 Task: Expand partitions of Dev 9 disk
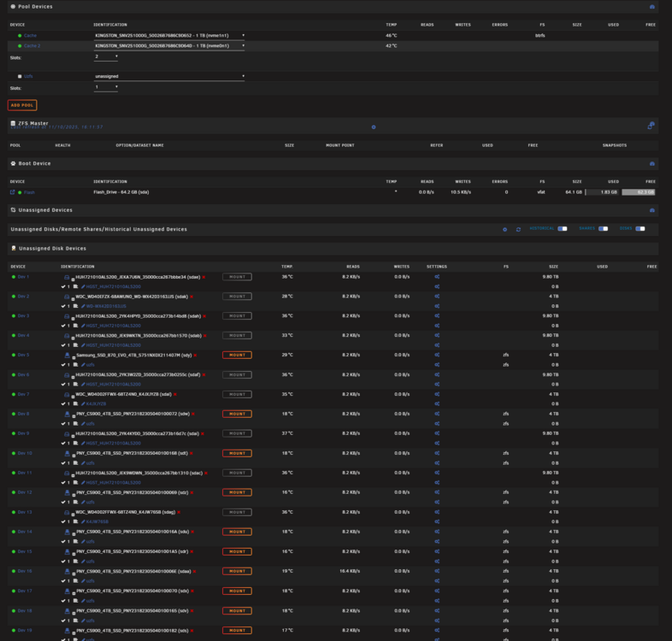73,436
